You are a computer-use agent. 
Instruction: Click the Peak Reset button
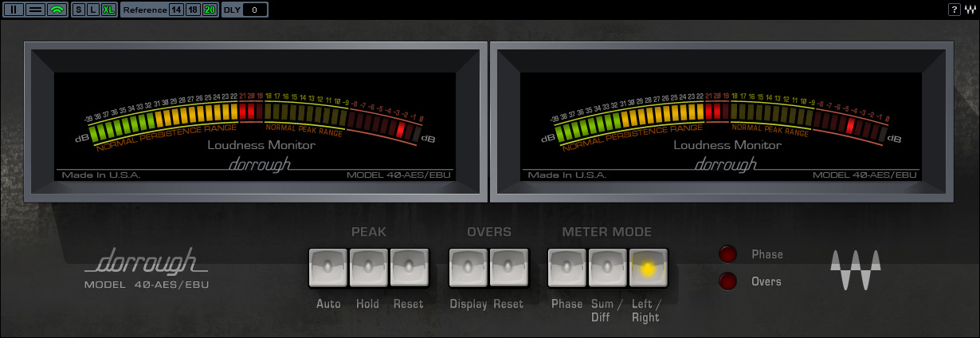coord(410,269)
